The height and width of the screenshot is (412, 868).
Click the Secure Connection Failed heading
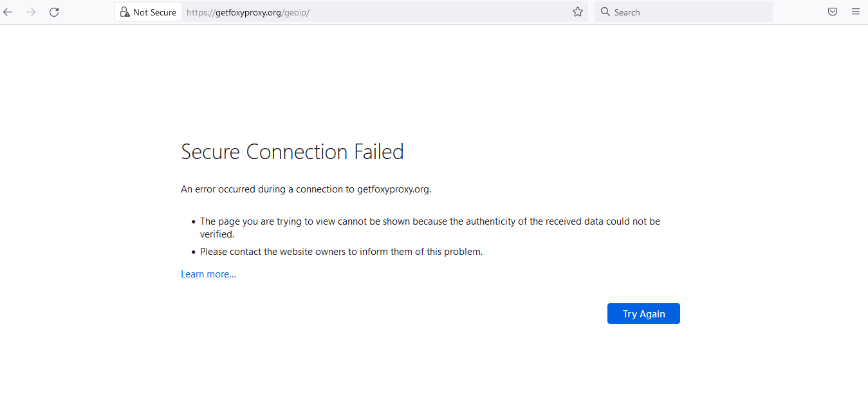292,151
